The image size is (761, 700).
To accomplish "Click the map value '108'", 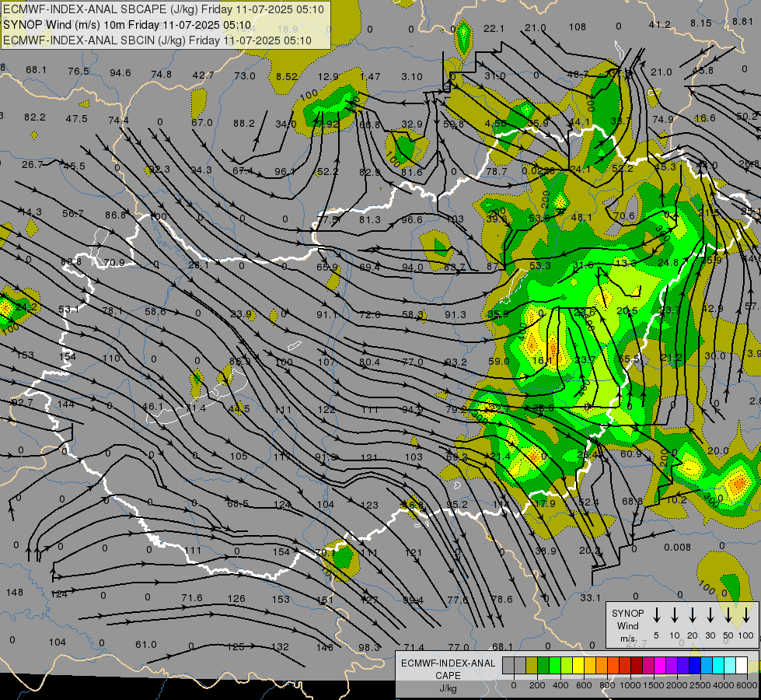I will 578,26.
